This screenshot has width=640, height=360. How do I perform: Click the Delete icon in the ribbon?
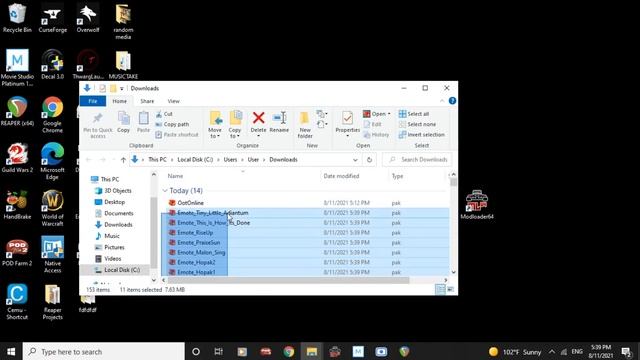click(x=258, y=118)
